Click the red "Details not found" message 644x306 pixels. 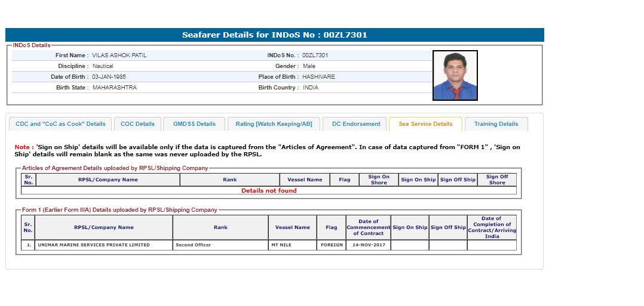click(269, 191)
